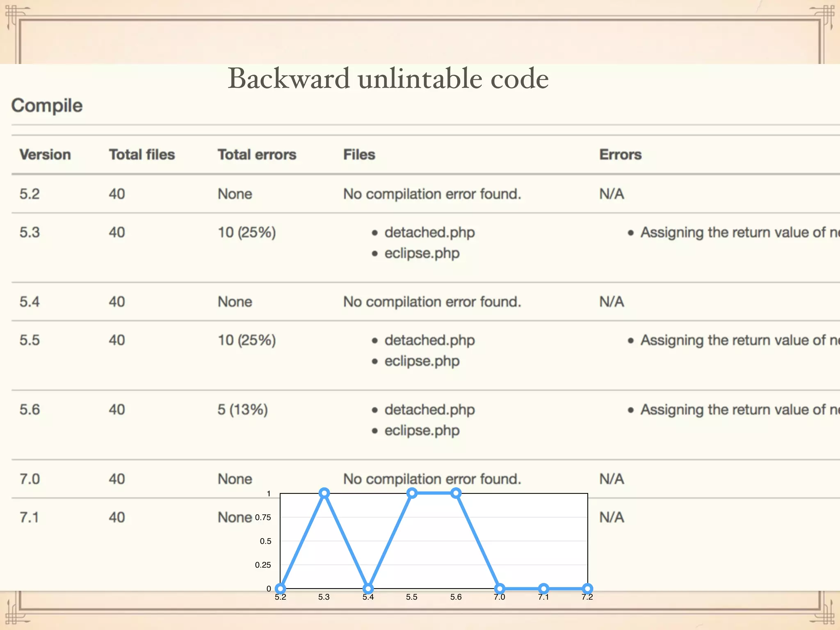The image size is (840, 630).
Task: Click 'No compilation error found.' in 5.2 row
Action: point(432,194)
